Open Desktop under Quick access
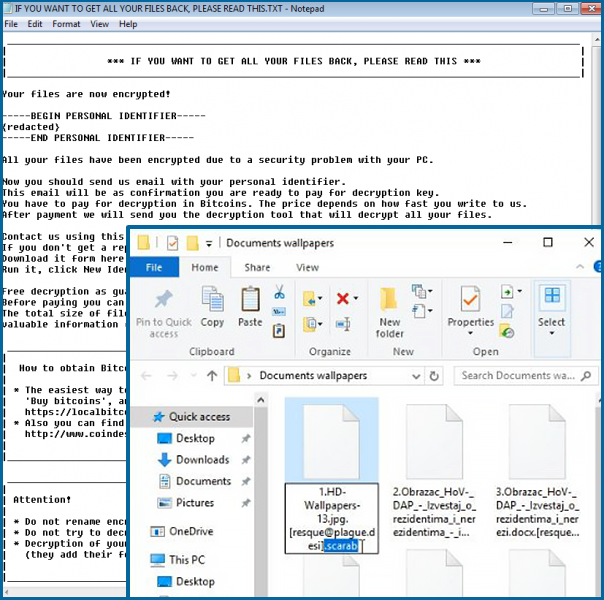Viewport: 604px width, 600px height. [195, 438]
